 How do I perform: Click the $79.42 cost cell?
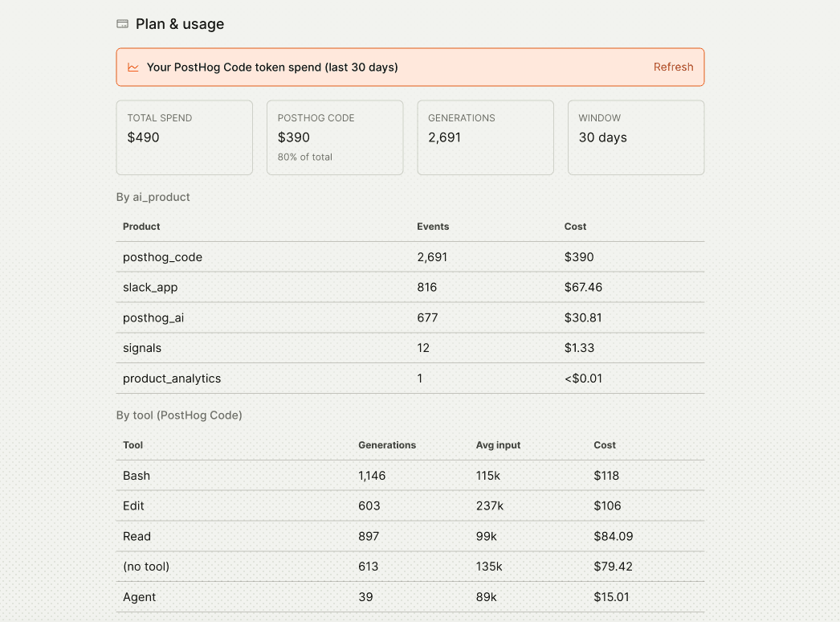(x=613, y=567)
